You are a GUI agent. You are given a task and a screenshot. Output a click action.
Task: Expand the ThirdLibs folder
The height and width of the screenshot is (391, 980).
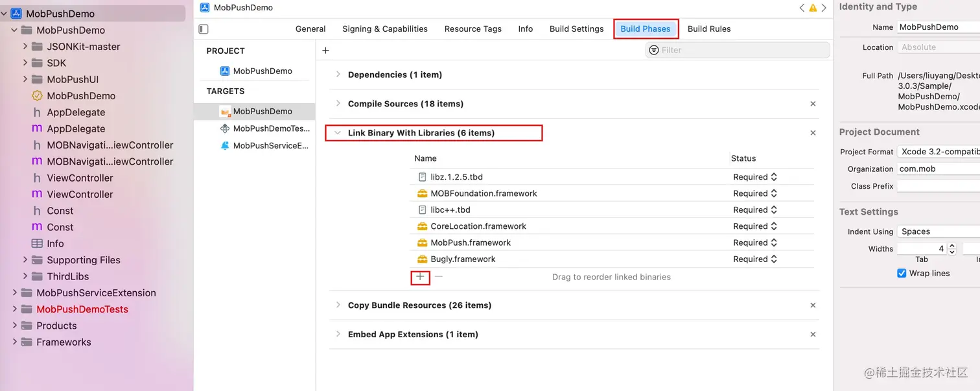click(x=25, y=277)
